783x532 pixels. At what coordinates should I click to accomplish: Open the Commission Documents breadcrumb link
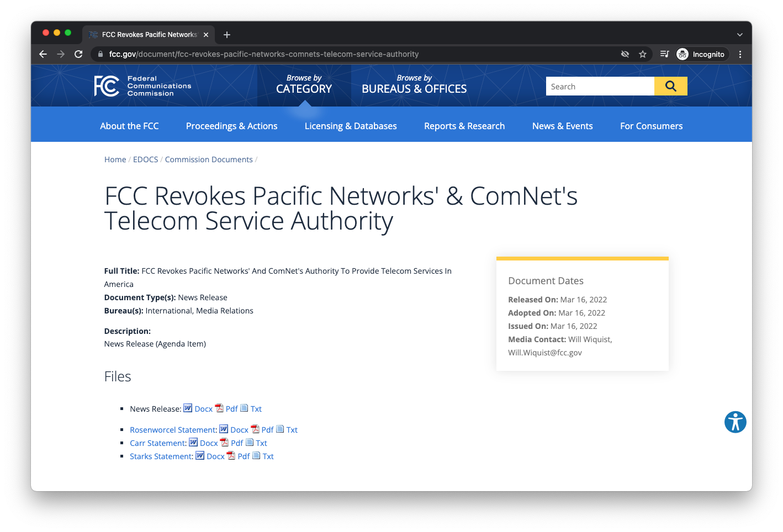[x=209, y=159]
